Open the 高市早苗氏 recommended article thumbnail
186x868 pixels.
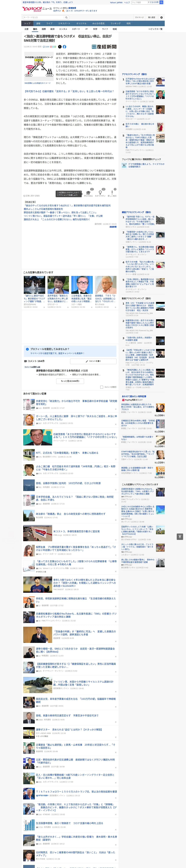point(58,285)
